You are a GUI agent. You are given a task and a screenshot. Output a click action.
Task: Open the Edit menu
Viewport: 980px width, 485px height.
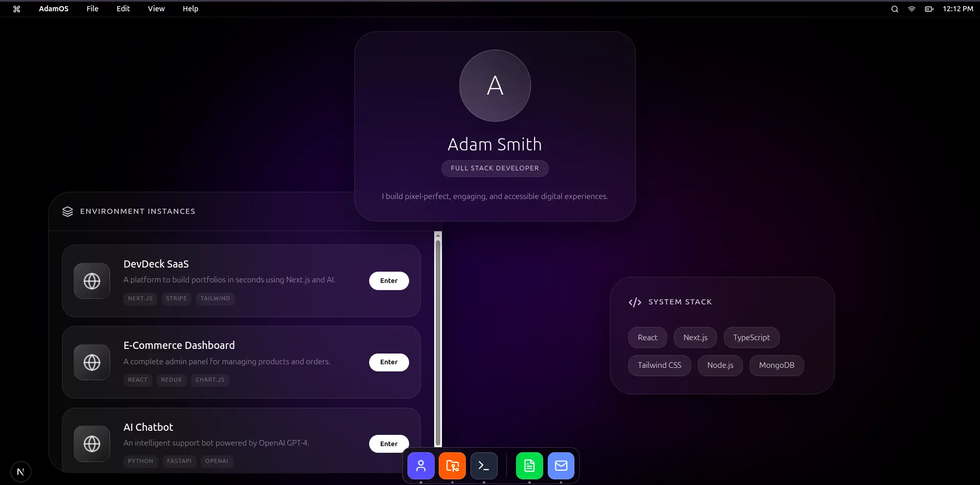click(x=123, y=9)
